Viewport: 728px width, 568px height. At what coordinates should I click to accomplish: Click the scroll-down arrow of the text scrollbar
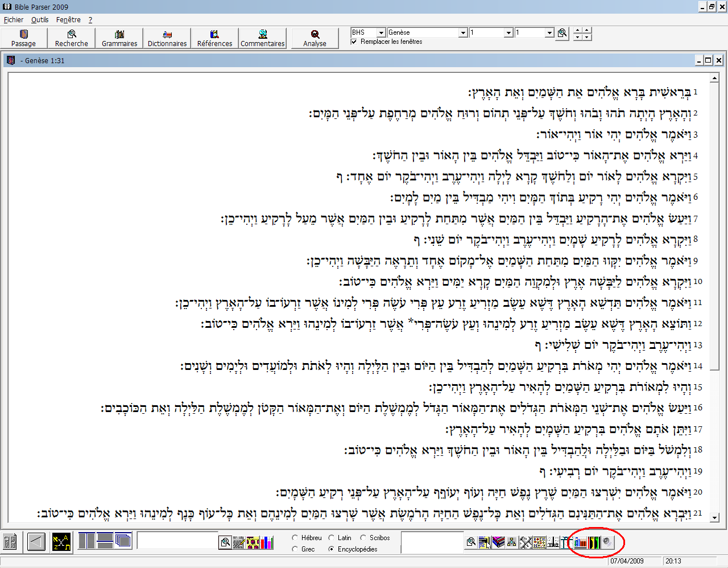point(715,517)
